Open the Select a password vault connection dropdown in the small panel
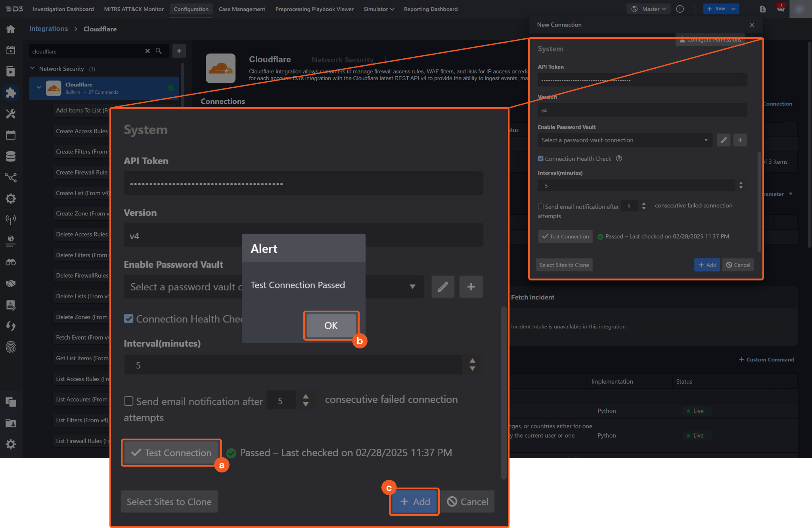The image size is (812, 528). tap(624, 140)
